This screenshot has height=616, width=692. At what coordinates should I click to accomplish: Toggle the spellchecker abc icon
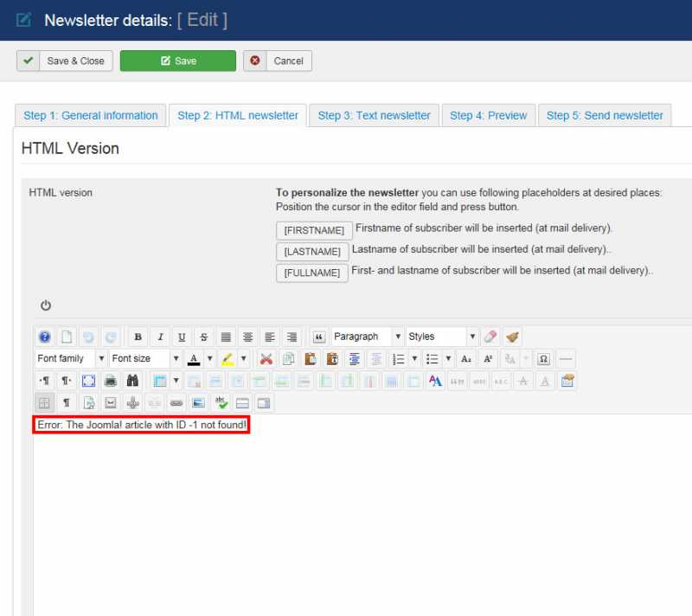click(221, 402)
